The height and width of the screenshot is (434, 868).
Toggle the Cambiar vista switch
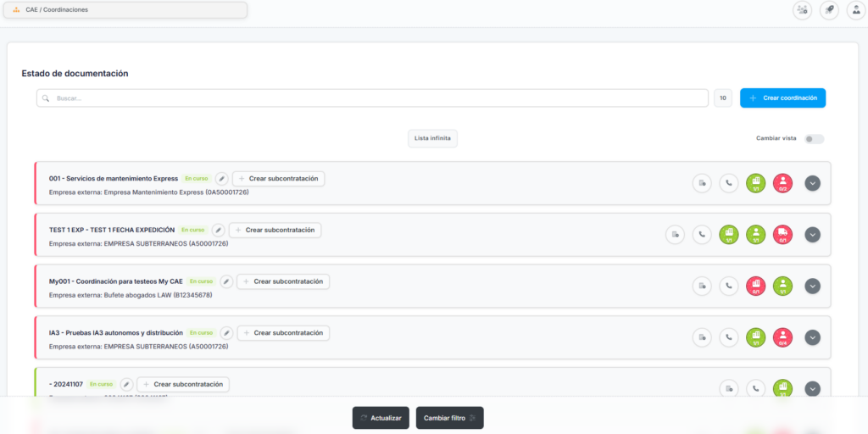pyautogui.click(x=814, y=139)
